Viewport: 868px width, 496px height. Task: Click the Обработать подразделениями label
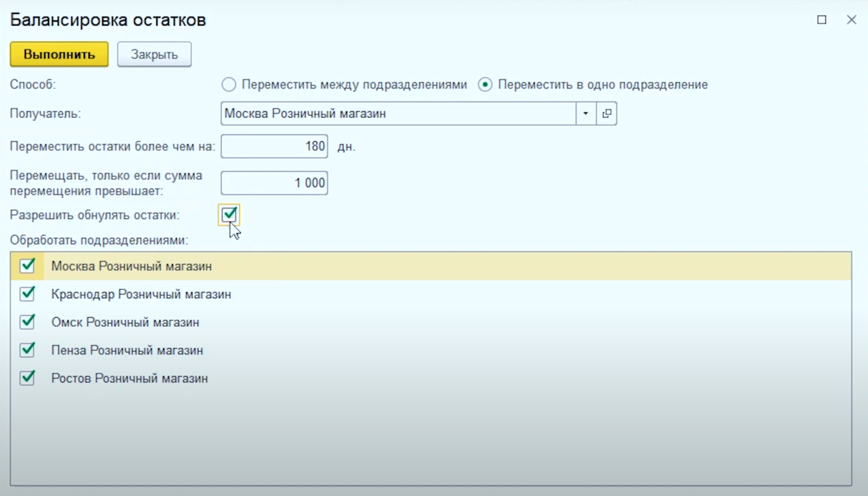tap(99, 240)
